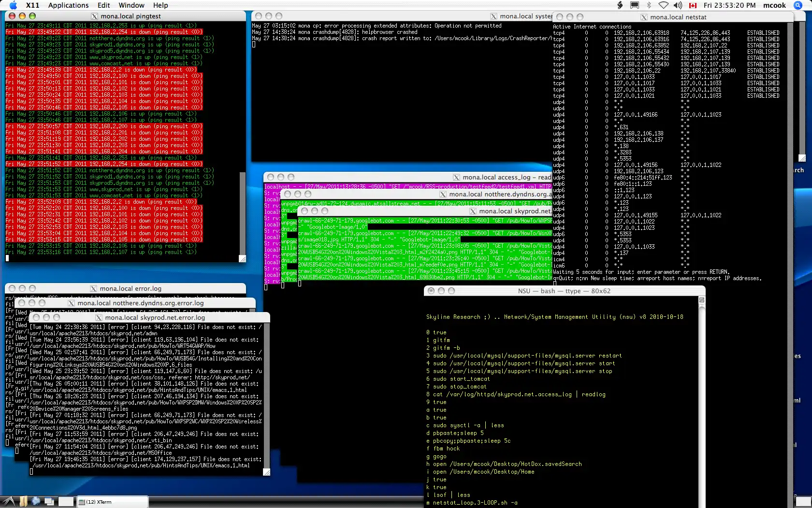This screenshot has width=812, height=508.
Task: Open the Apple menu
Action: tap(13, 5)
